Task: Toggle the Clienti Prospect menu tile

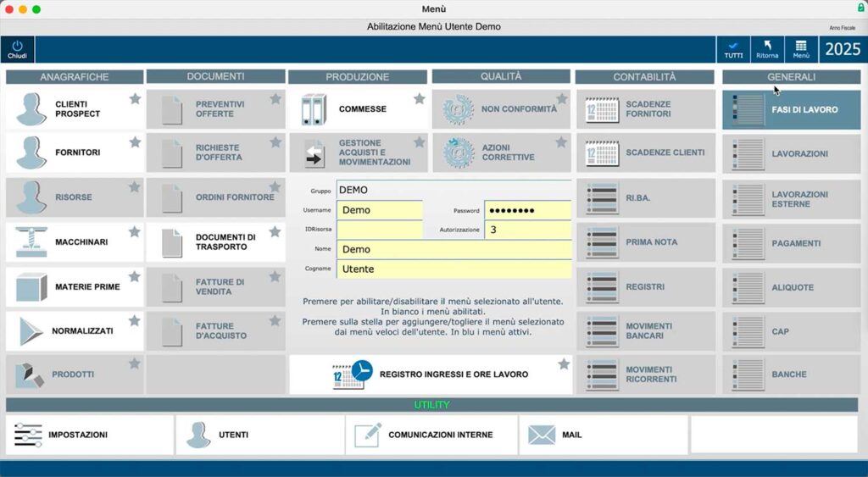Action: coord(75,109)
